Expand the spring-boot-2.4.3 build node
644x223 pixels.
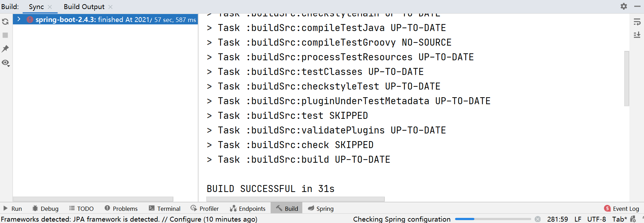(x=19, y=20)
